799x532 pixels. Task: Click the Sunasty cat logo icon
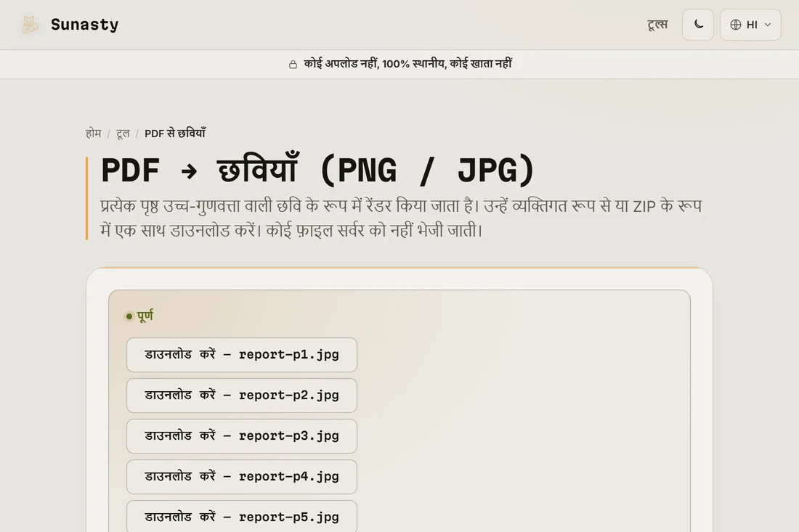tap(30, 25)
